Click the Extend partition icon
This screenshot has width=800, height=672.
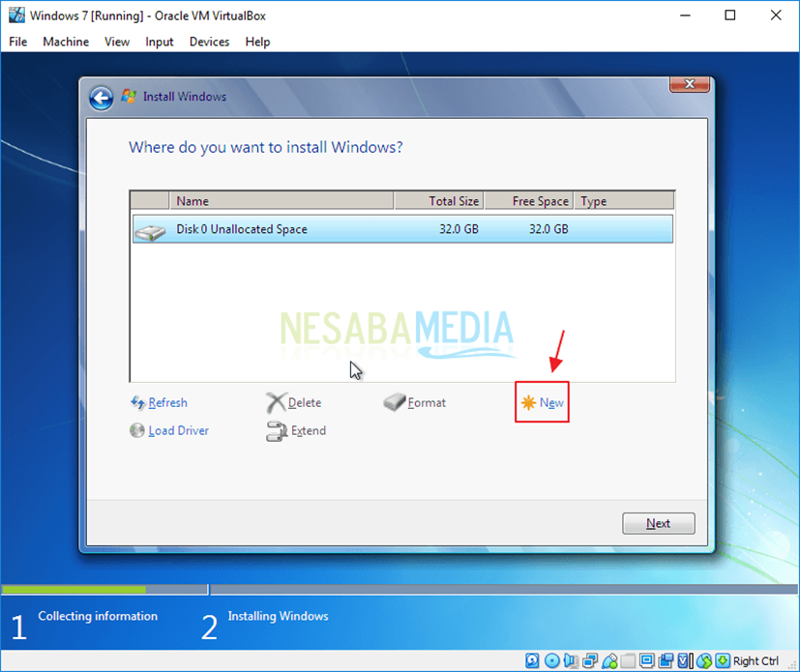point(276,431)
